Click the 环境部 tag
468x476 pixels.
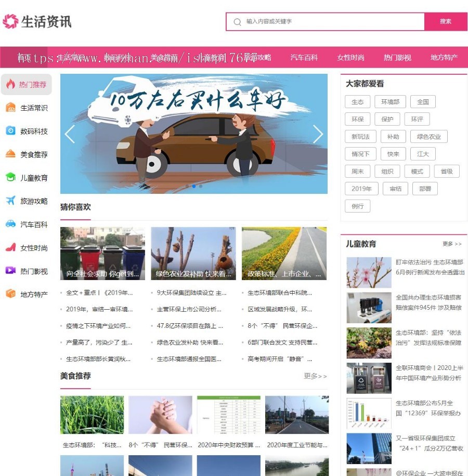point(390,102)
